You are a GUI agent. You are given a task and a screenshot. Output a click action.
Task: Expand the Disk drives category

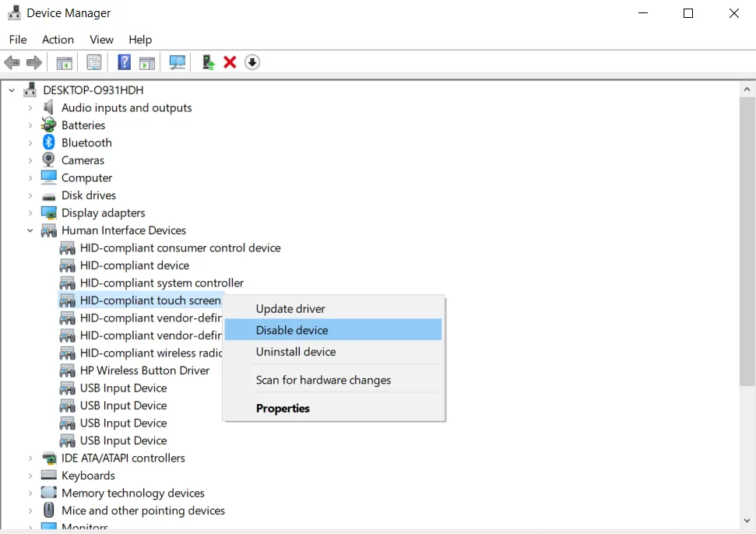click(x=30, y=195)
